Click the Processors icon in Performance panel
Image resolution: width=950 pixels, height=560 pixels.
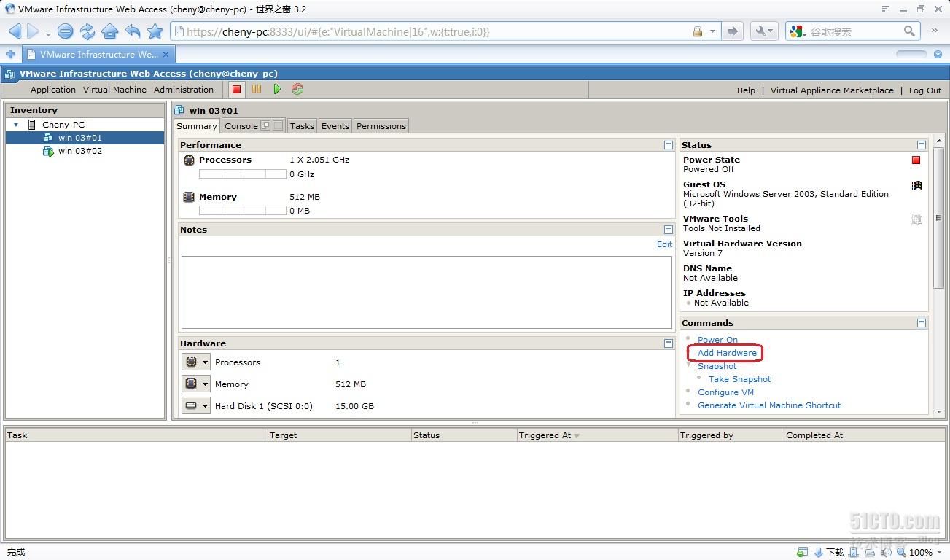point(189,160)
